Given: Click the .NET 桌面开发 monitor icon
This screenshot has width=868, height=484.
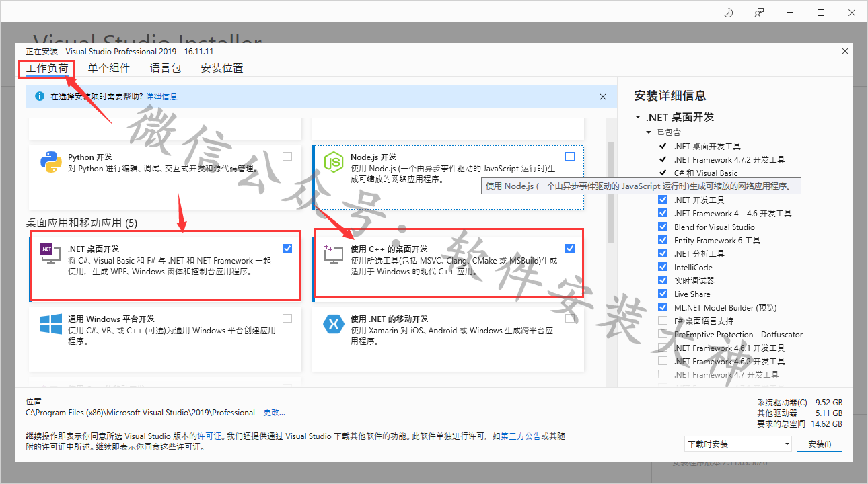Looking at the screenshot, I should click(51, 254).
